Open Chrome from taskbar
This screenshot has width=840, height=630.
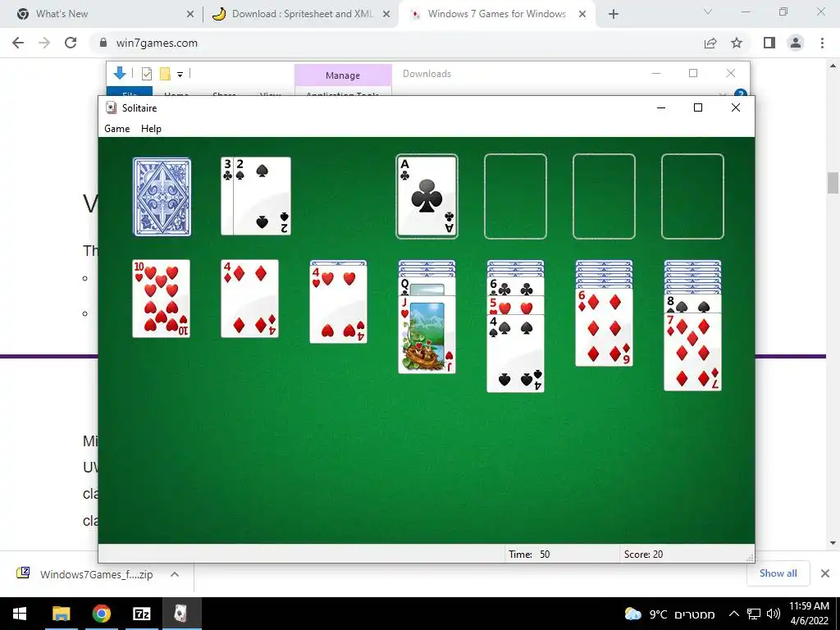point(101,614)
